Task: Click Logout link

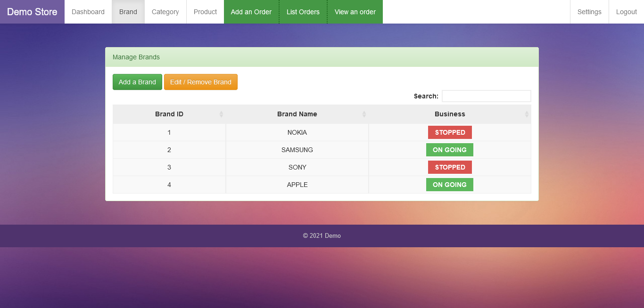Action: [x=626, y=12]
